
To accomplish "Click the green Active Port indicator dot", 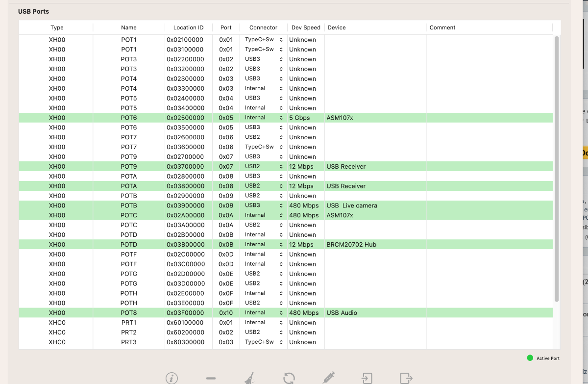I will coord(530,358).
